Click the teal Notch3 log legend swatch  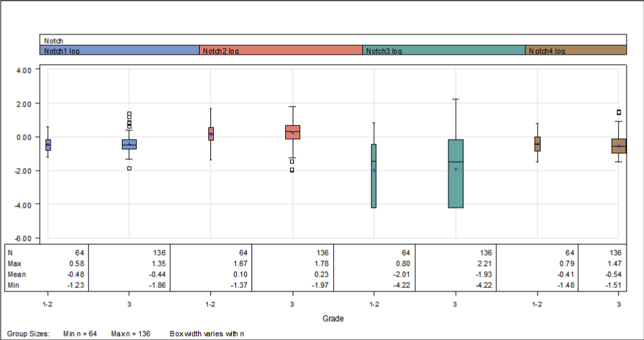pyautogui.click(x=444, y=50)
